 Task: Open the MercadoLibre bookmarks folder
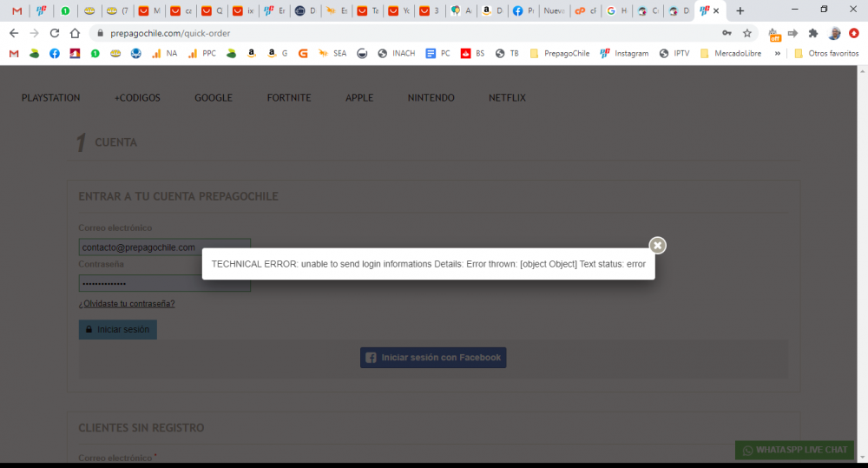pyautogui.click(x=731, y=54)
